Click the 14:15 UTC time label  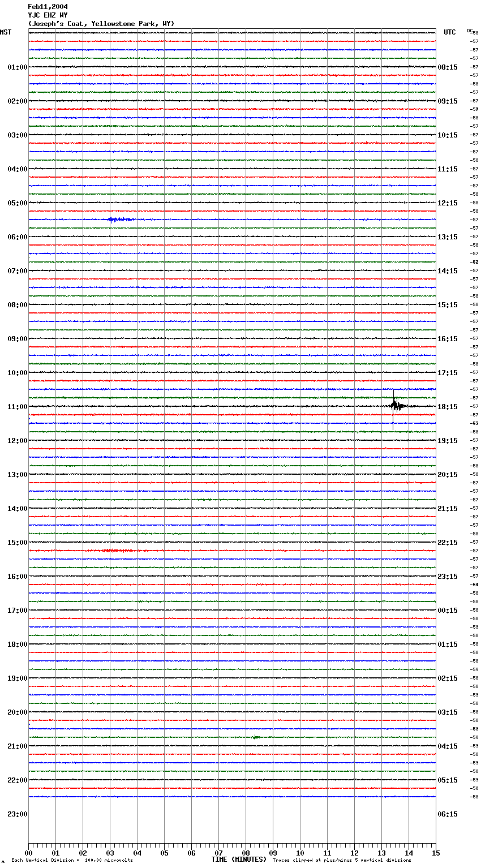click(x=448, y=271)
